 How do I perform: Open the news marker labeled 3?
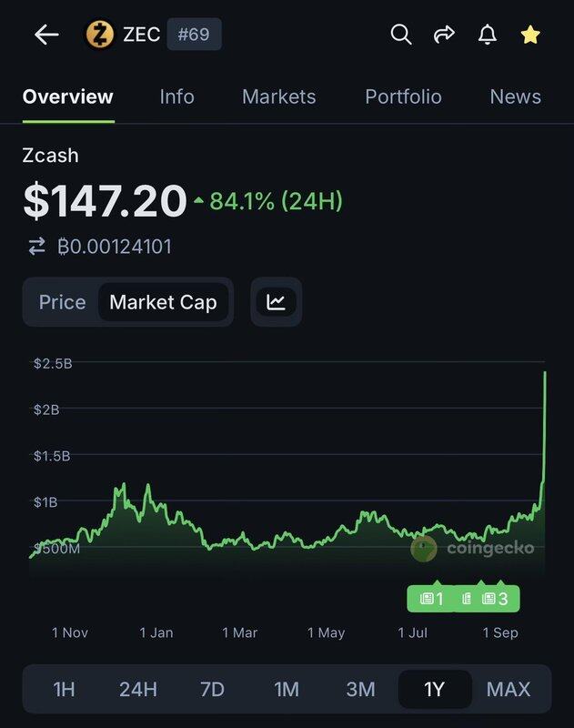point(497,598)
